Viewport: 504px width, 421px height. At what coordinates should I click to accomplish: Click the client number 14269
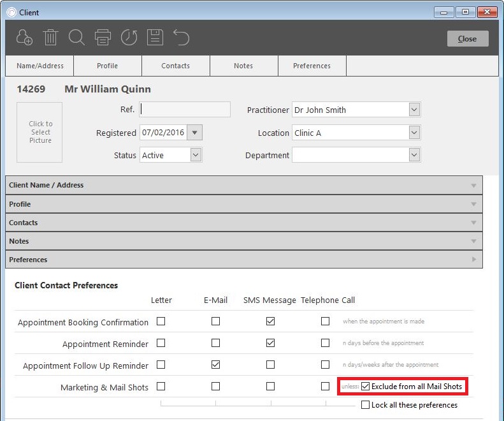point(31,89)
